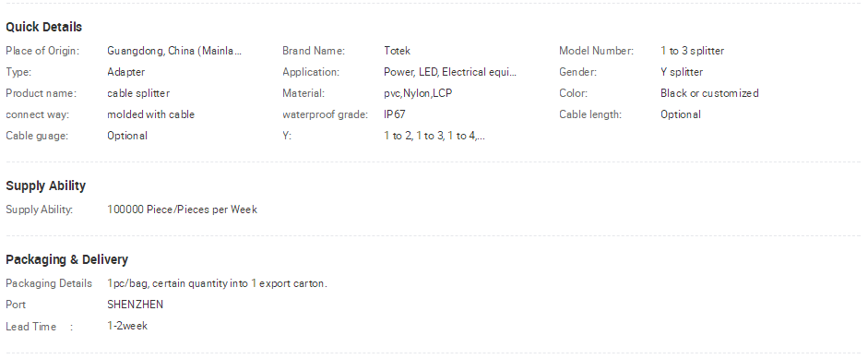Click the Quick Details heading
Image resolution: width=868 pixels, height=359 pixels.
[43, 27]
